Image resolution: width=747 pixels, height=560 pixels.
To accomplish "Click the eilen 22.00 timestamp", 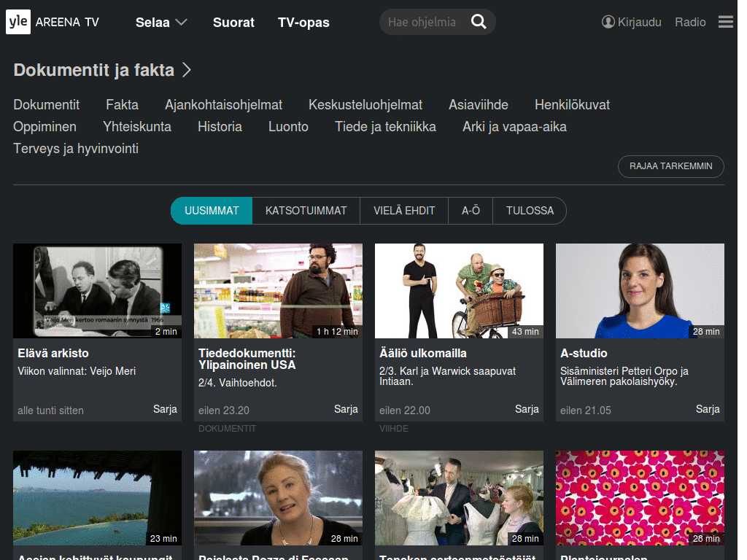I will point(404,411).
